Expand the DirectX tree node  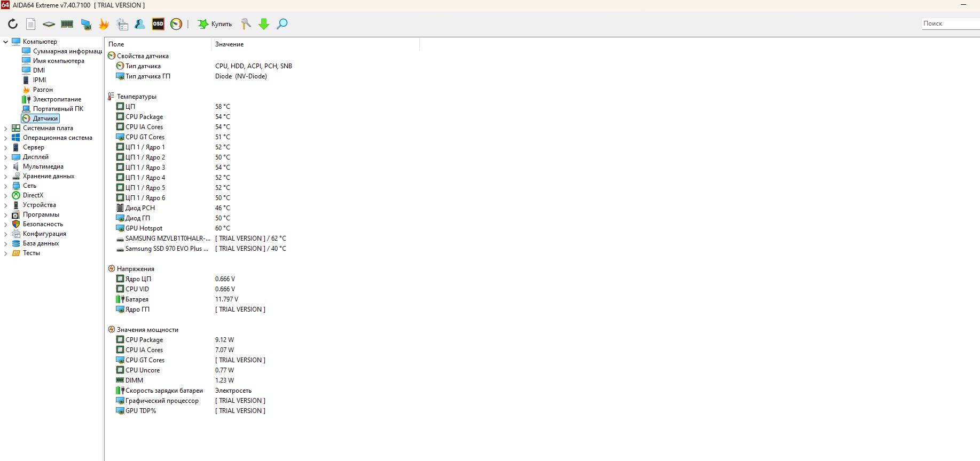click(6, 195)
